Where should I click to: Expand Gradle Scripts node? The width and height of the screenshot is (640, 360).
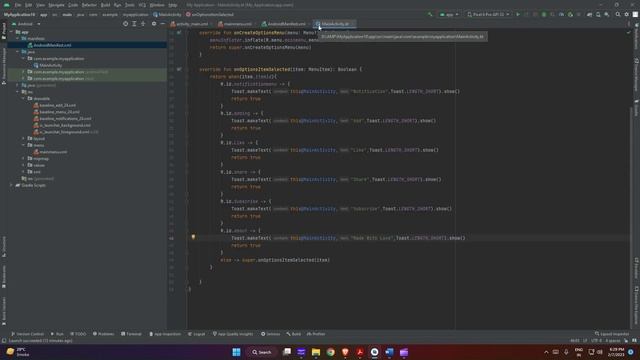11,185
